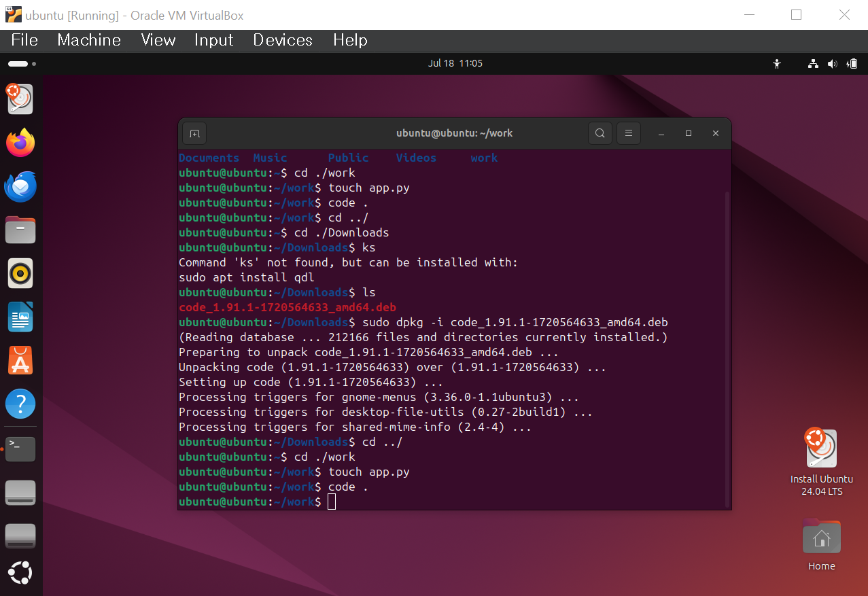Close the terminal window
This screenshot has width=868, height=596.
pos(716,133)
